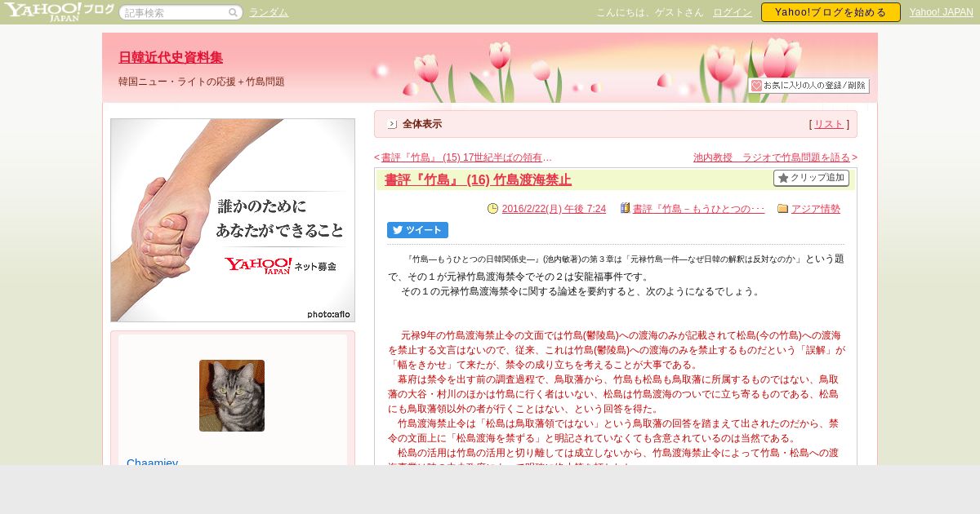
Task: Open the Chaamiey profile name link
Action: pyautogui.click(x=152, y=461)
